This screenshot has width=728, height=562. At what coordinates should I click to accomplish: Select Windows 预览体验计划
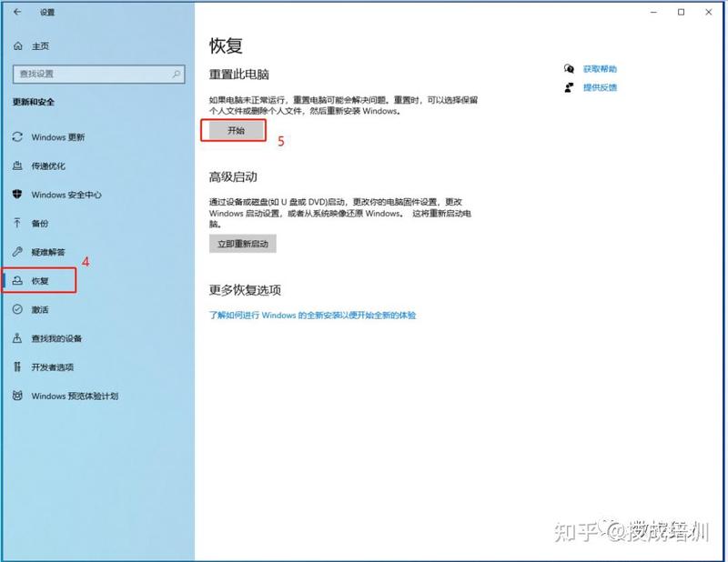(75, 396)
